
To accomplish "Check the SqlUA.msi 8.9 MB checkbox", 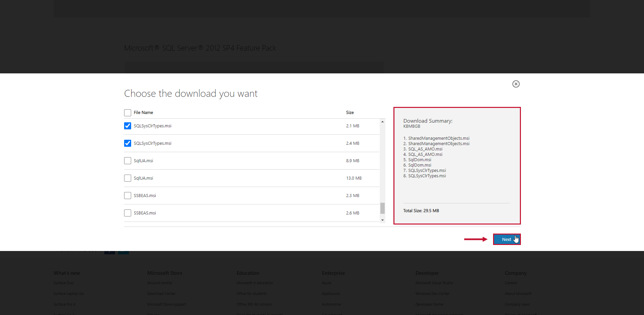I will 127,161.
